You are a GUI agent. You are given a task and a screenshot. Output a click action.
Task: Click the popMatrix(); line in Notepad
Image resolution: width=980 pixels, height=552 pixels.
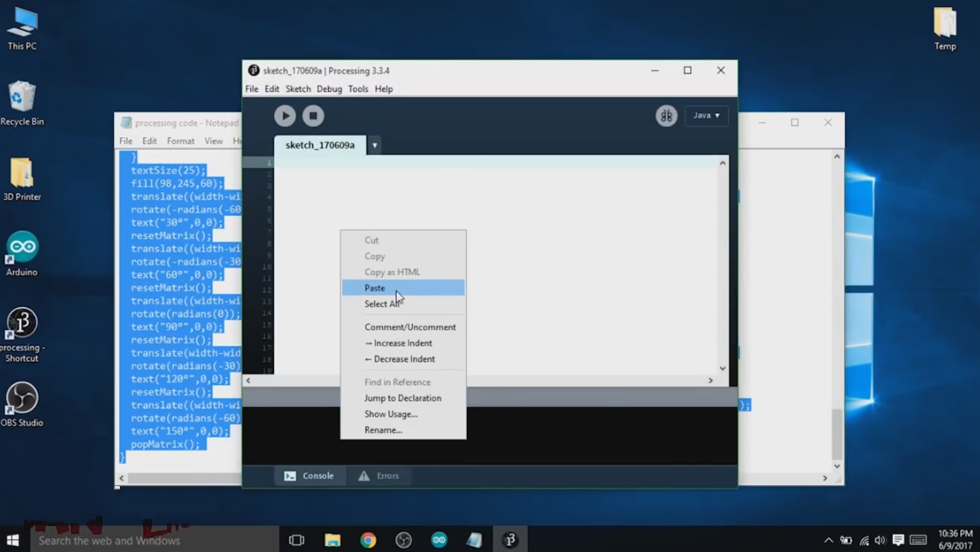tap(165, 445)
